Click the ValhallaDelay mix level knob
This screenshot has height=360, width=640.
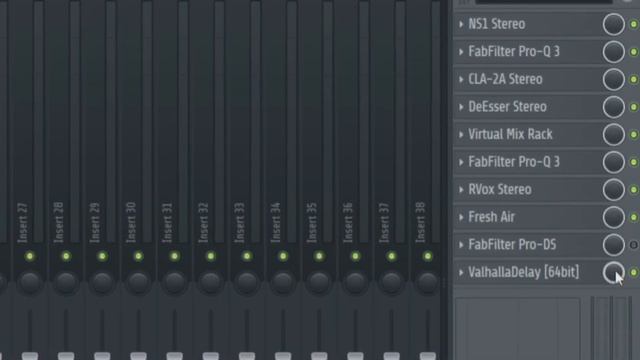[x=613, y=272]
